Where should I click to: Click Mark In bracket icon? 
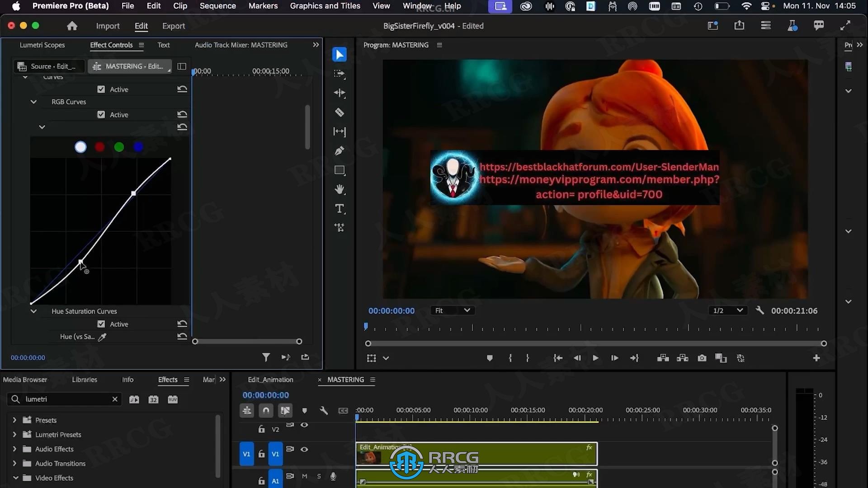click(510, 358)
